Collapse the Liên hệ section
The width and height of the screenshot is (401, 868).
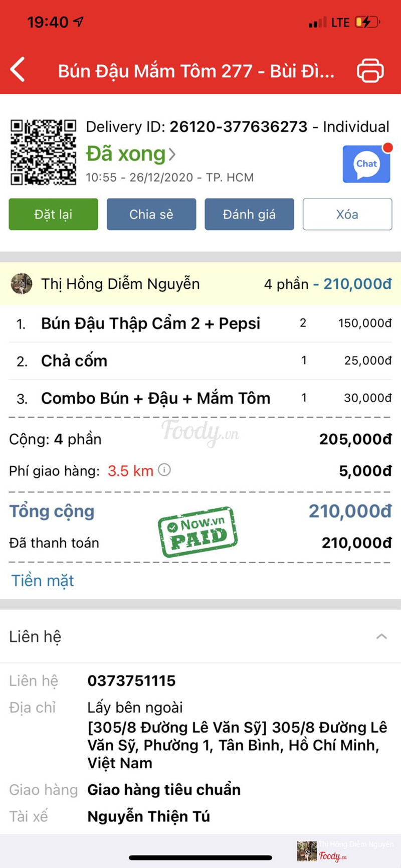381,637
